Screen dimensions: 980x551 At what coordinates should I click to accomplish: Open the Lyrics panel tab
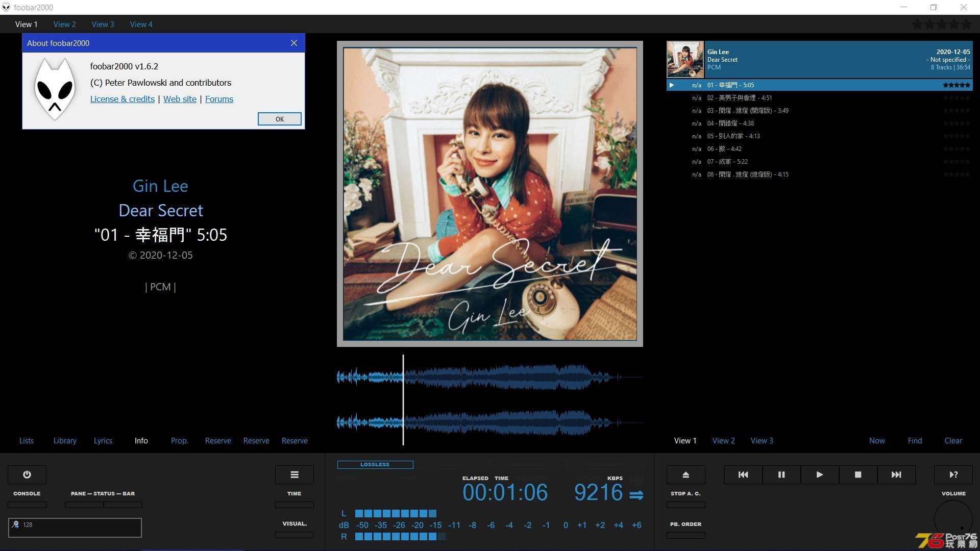click(103, 440)
